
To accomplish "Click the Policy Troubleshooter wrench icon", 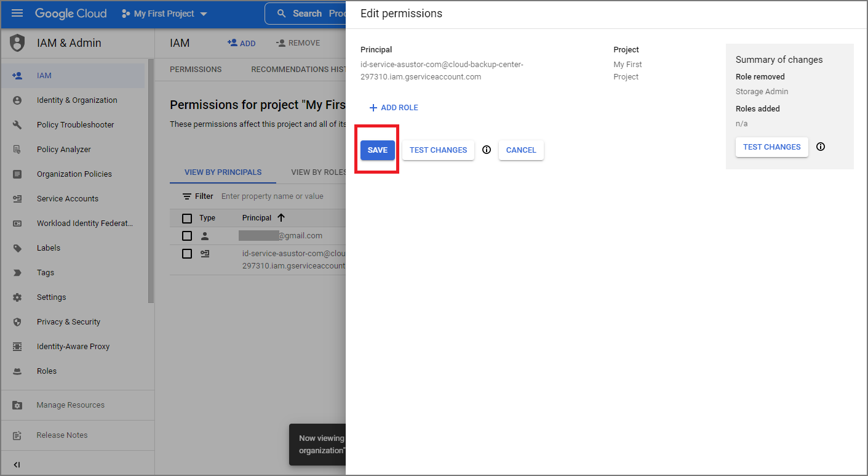I will coord(17,125).
